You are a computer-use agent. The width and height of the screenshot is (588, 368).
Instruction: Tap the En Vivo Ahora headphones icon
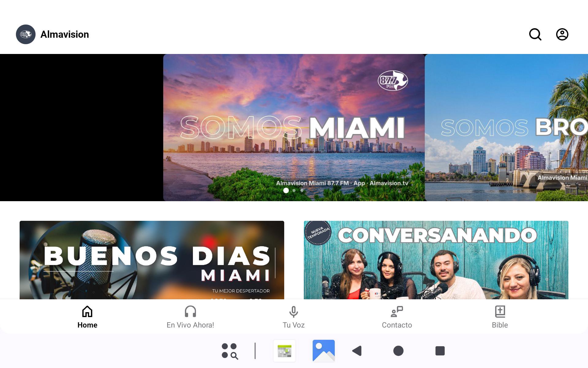pos(190,312)
